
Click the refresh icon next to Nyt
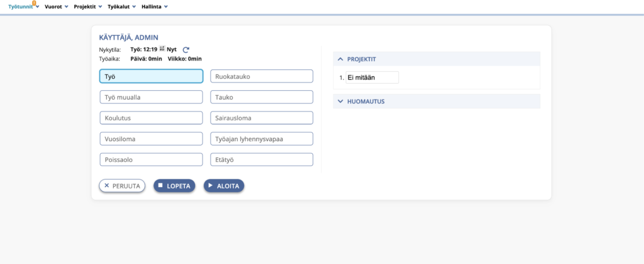(x=186, y=49)
